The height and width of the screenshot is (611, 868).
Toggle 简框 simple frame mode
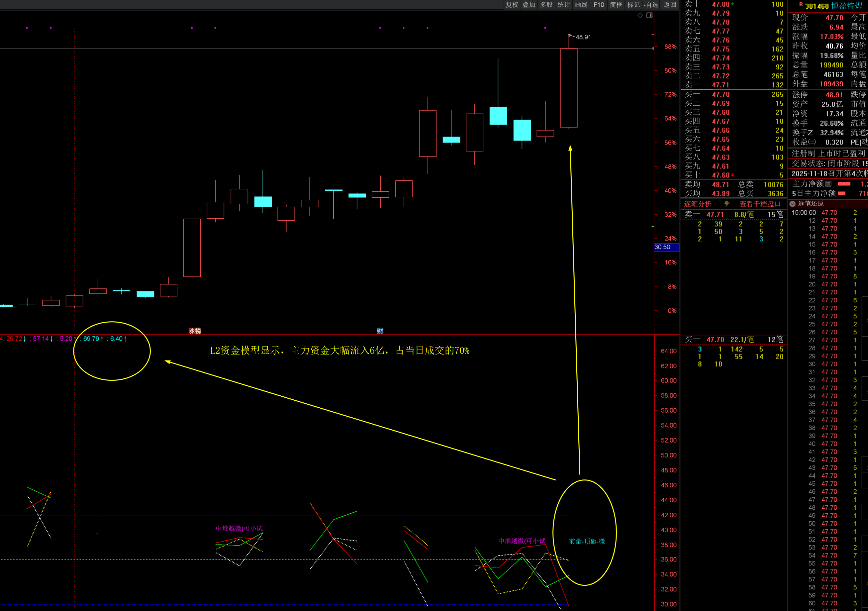tap(616, 5)
